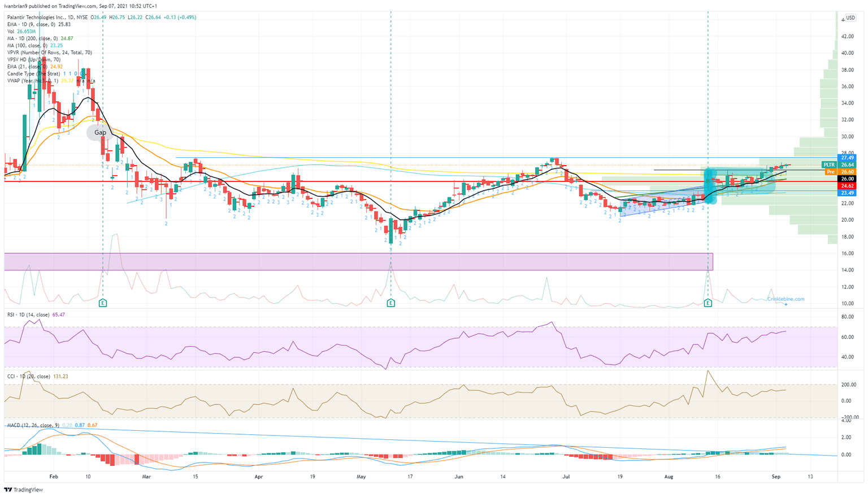This screenshot has height=497, width=868.
Task: Select the VPSV HD (Up/Down, 70) legend
Action: [34, 59]
